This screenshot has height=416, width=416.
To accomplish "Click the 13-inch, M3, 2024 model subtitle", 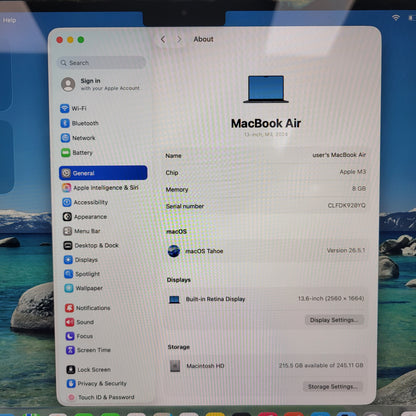I will (266, 134).
